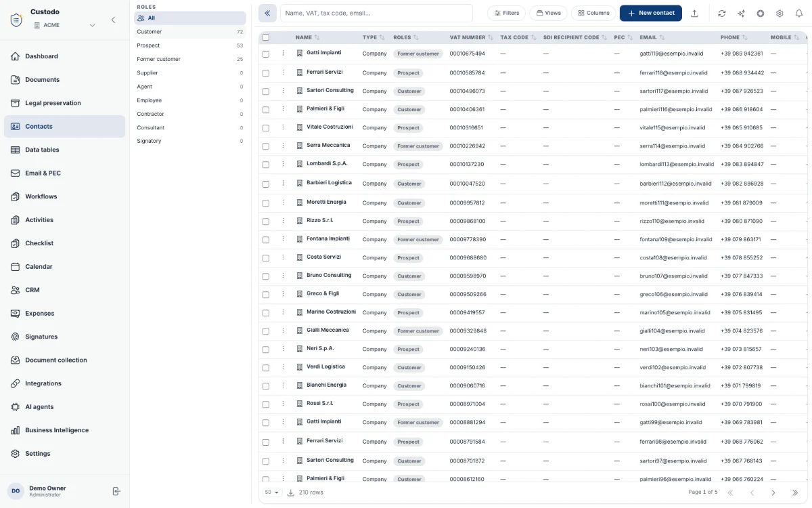Open the notifications bell
This screenshot has height=508, width=812.
(799, 13)
